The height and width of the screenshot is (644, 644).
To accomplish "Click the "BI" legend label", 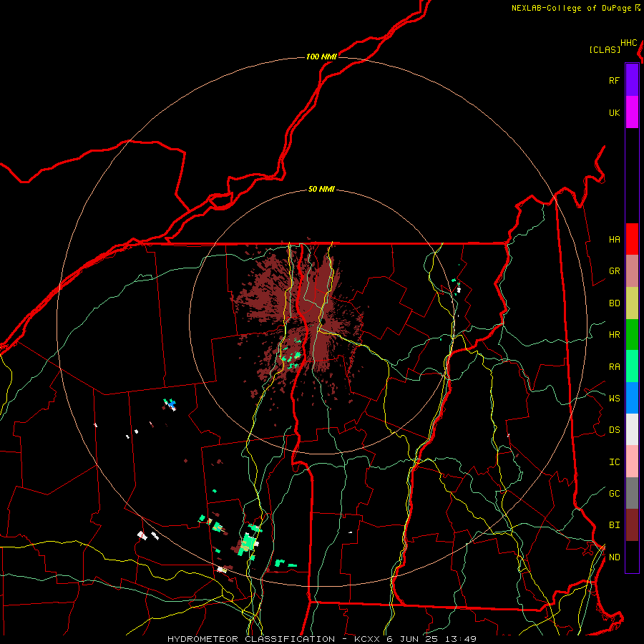I will coord(614,525).
